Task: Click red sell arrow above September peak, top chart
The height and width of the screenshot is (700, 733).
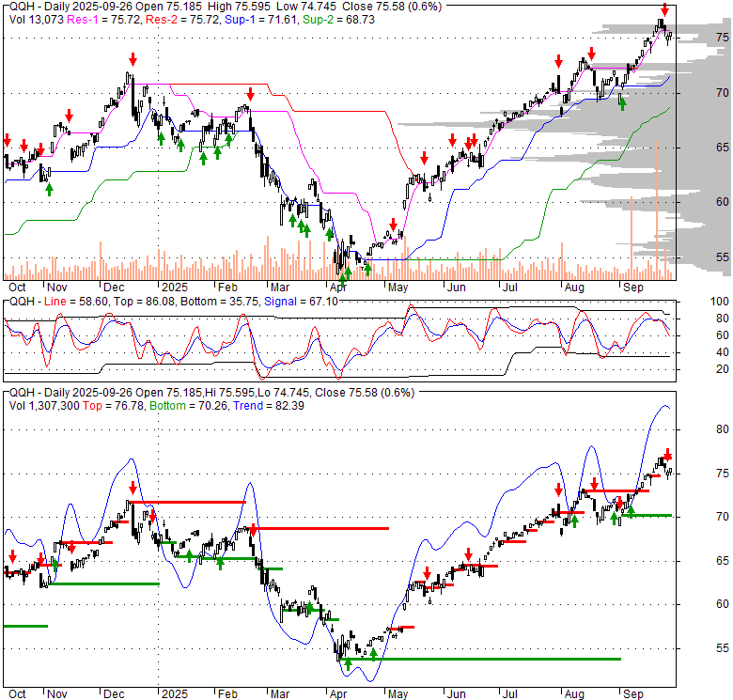Action: (x=664, y=9)
